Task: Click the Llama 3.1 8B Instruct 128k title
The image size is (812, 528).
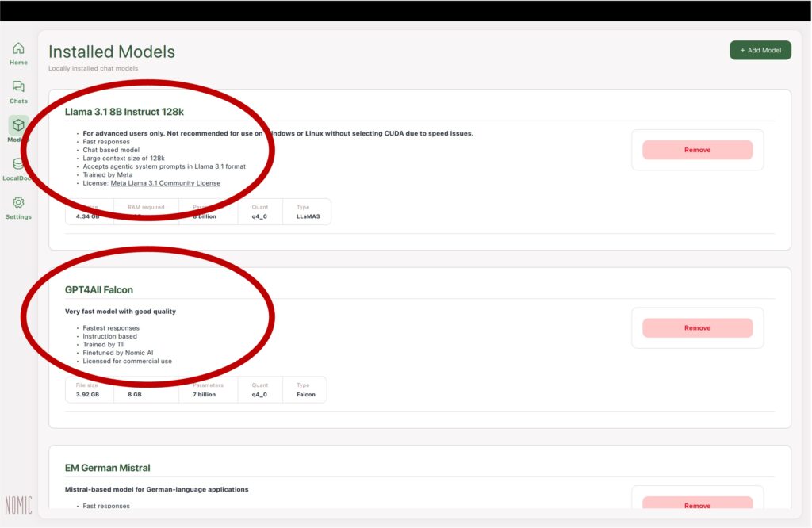Action: 124,112
